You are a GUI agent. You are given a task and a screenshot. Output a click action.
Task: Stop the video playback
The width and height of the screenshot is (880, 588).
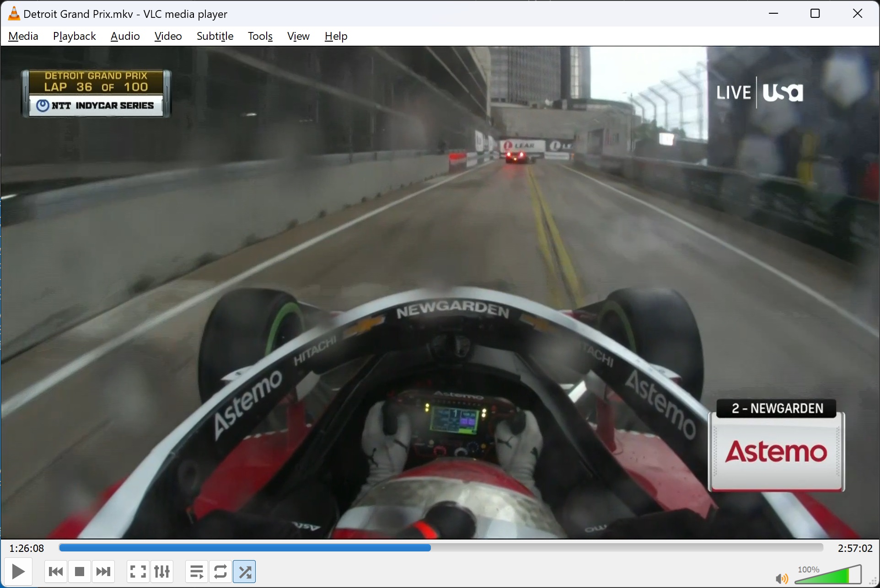(x=80, y=572)
